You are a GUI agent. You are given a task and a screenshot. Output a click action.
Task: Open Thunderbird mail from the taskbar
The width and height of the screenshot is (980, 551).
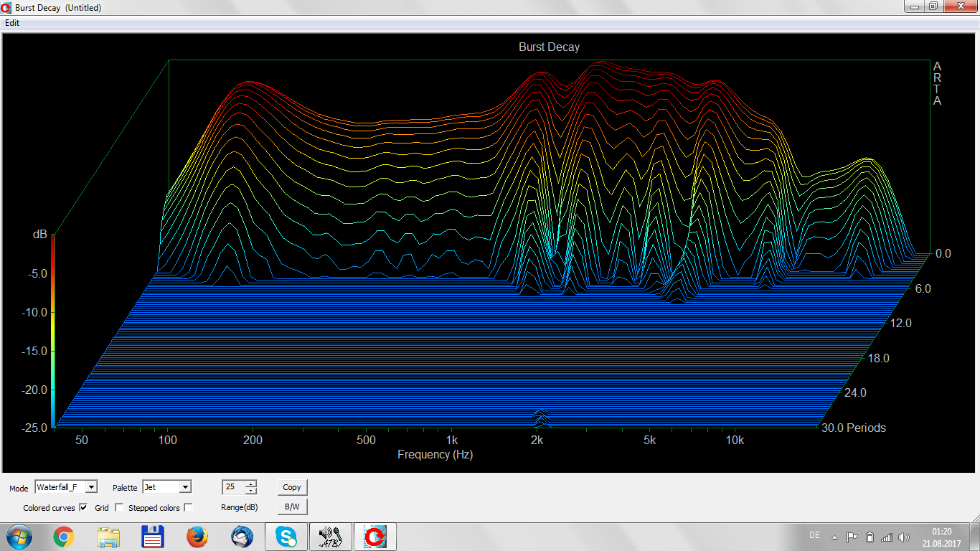[242, 537]
